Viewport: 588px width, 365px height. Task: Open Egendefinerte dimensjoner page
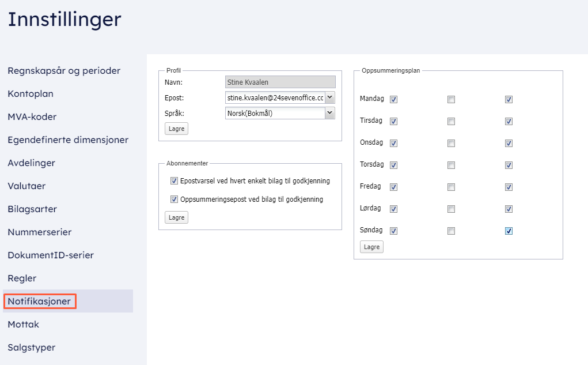tap(68, 140)
